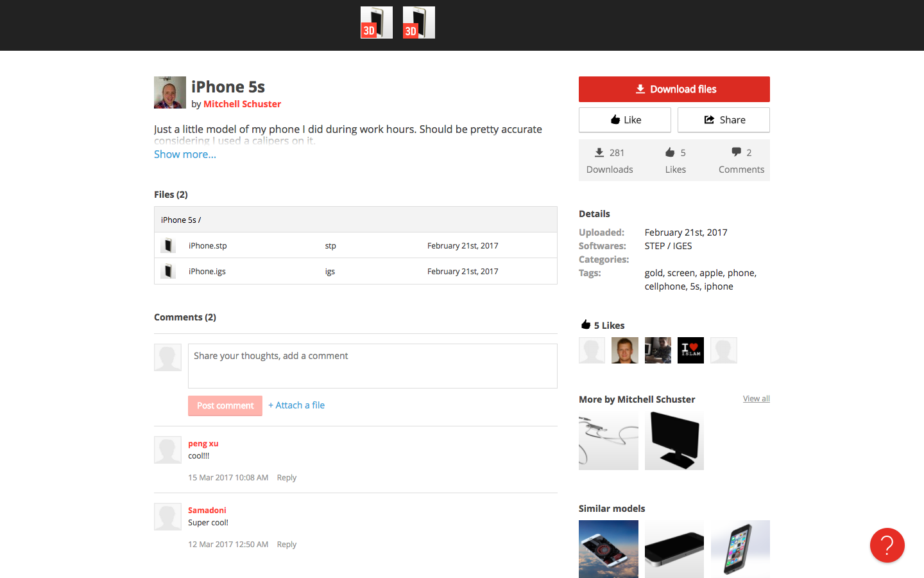View the 5 Likes stat
Image resolution: width=924 pixels, height=578 pixels.
(x=676, y=161)
